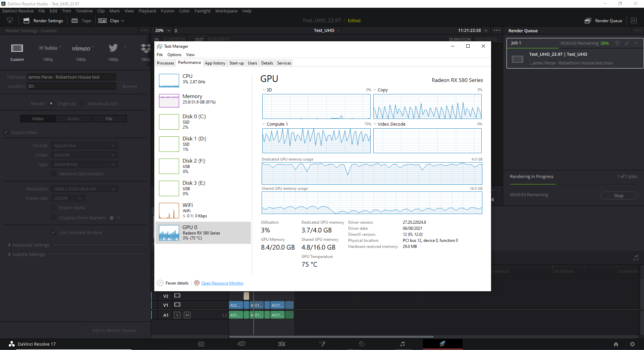Open the Fairlight music note page
The image size is (644, 350).
(402, 344)
